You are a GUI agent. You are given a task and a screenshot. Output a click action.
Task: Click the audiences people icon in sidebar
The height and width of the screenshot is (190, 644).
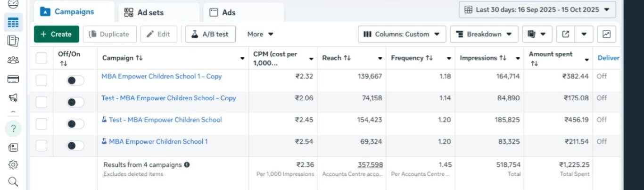[x=13, y=60]
